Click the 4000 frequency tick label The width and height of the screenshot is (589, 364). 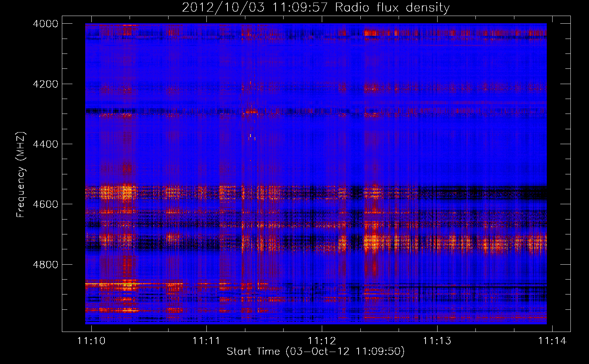pos(46,24)
